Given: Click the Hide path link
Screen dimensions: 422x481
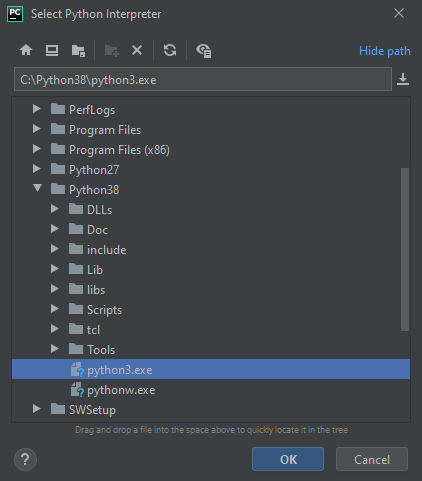Looking at the screenshot, I should 385,51.
